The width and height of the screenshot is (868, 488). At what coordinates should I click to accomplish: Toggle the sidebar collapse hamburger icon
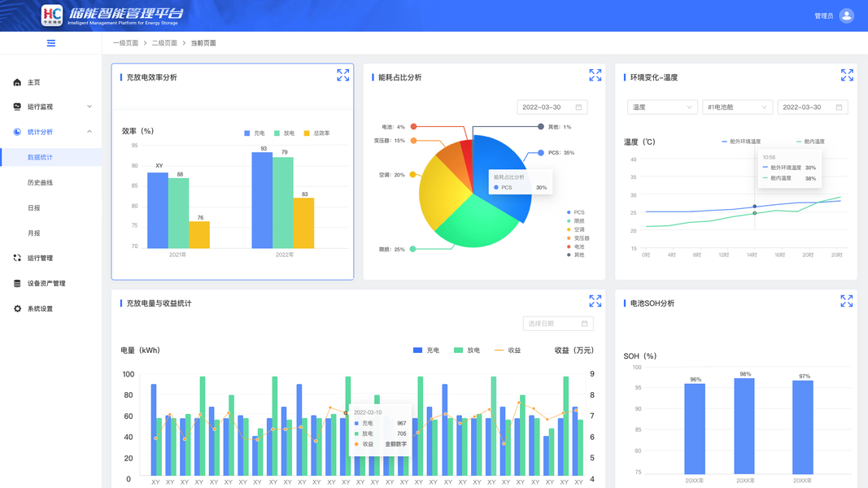coord(51,43)
